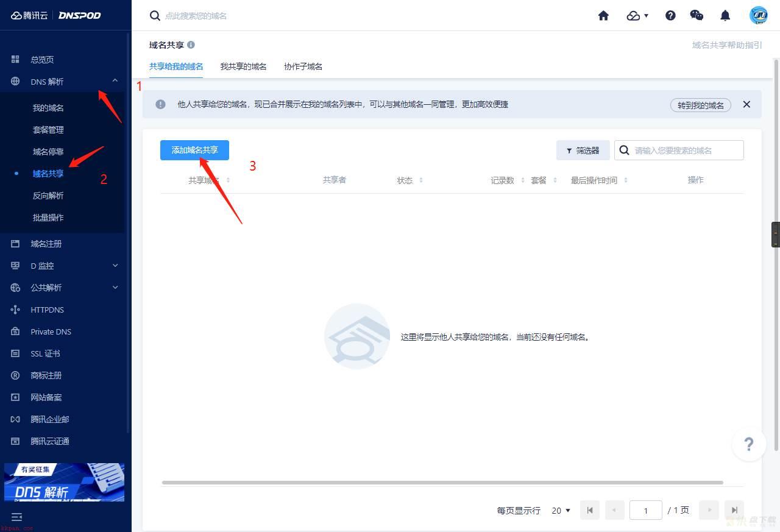
Task: Click the page number input box
Action: [646, 511]
